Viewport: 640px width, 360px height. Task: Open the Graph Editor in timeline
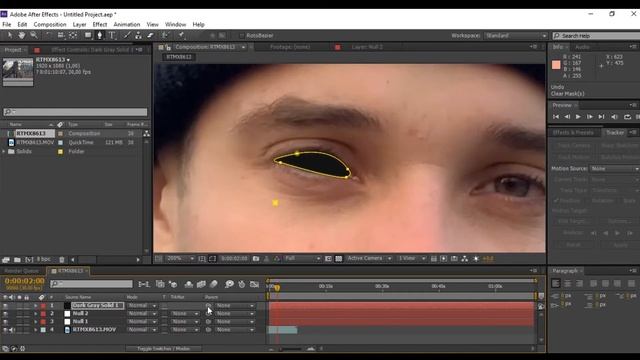click(254, 284)
